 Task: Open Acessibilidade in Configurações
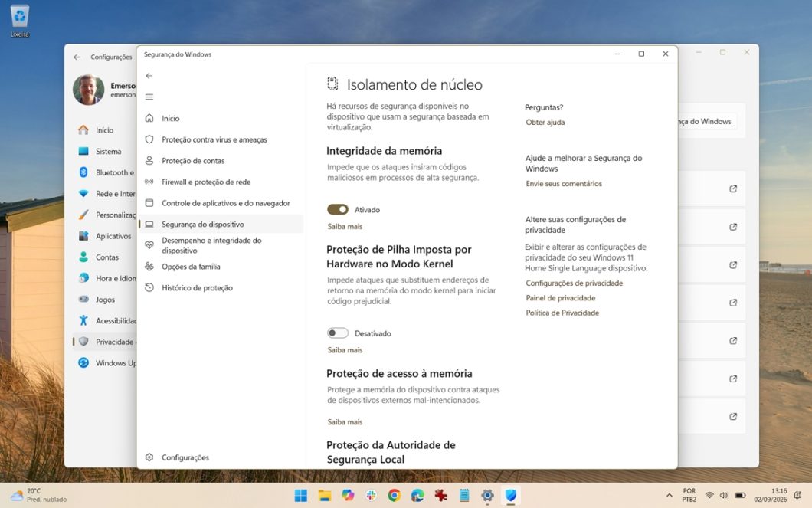point(104,320)
